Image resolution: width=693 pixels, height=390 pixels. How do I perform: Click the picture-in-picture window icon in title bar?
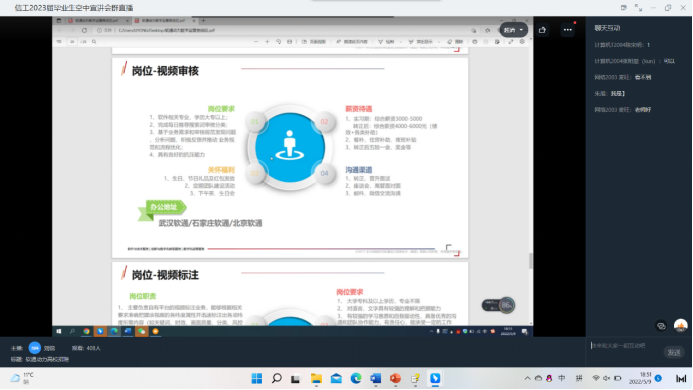623,8
